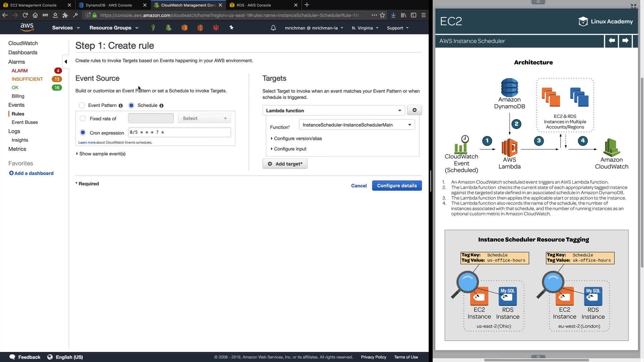Click the Schedule info icon
Screen dimensions: 644x362
tap(161, 106)
